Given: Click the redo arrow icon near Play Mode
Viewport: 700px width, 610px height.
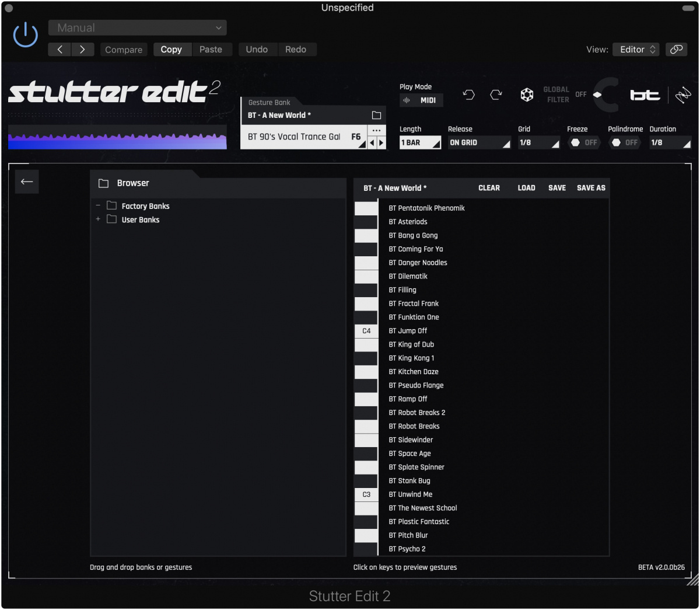Looking at the screenshot, I should coord(496,94).
